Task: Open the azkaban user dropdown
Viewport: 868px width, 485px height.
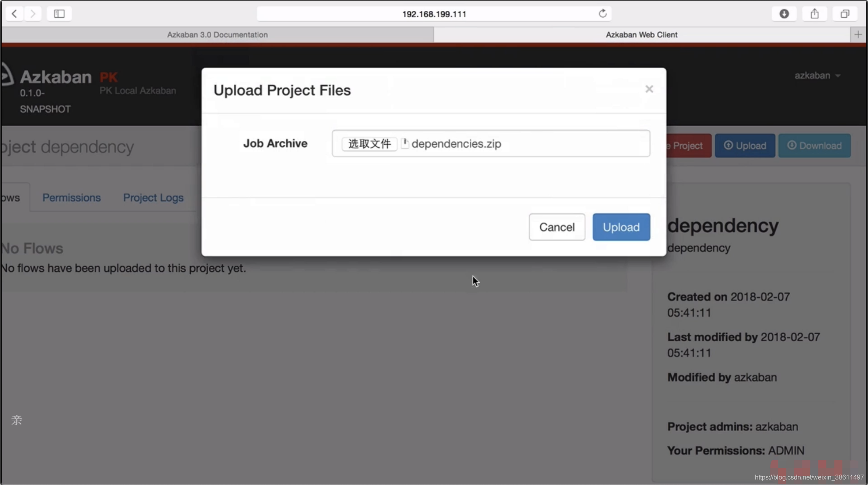Action: click(x=817, y=75)
